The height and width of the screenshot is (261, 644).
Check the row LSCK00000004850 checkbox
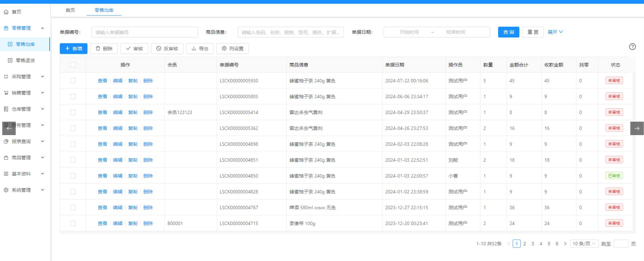point(73,176)
